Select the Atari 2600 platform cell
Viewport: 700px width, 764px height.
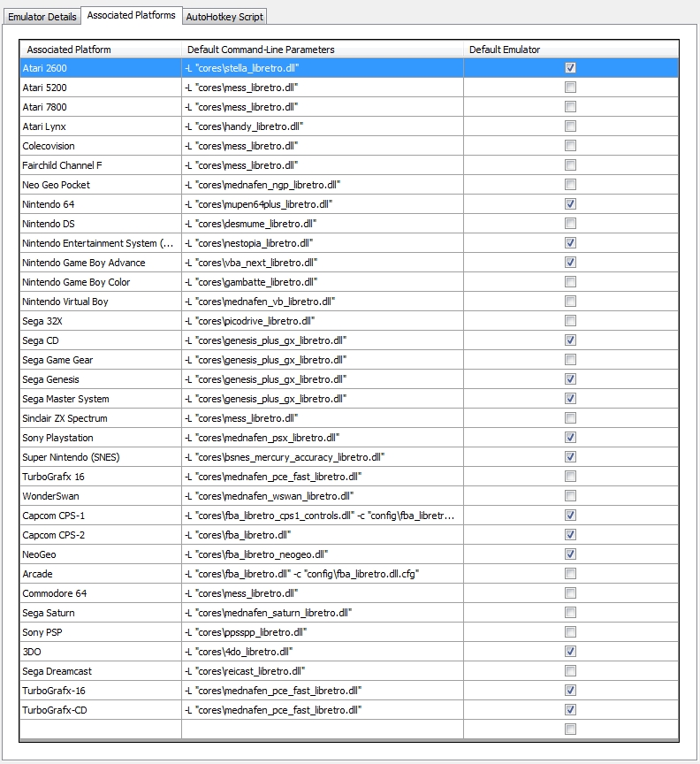click(x=101, y=68)
